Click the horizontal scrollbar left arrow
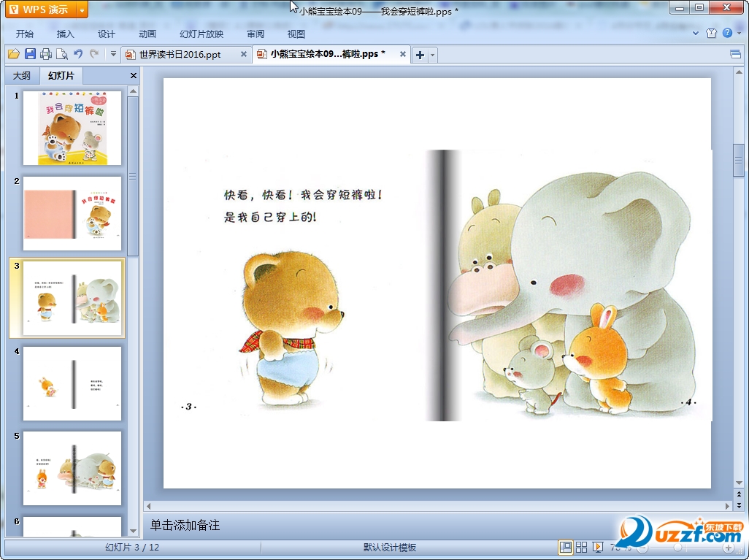 [148, 505]
